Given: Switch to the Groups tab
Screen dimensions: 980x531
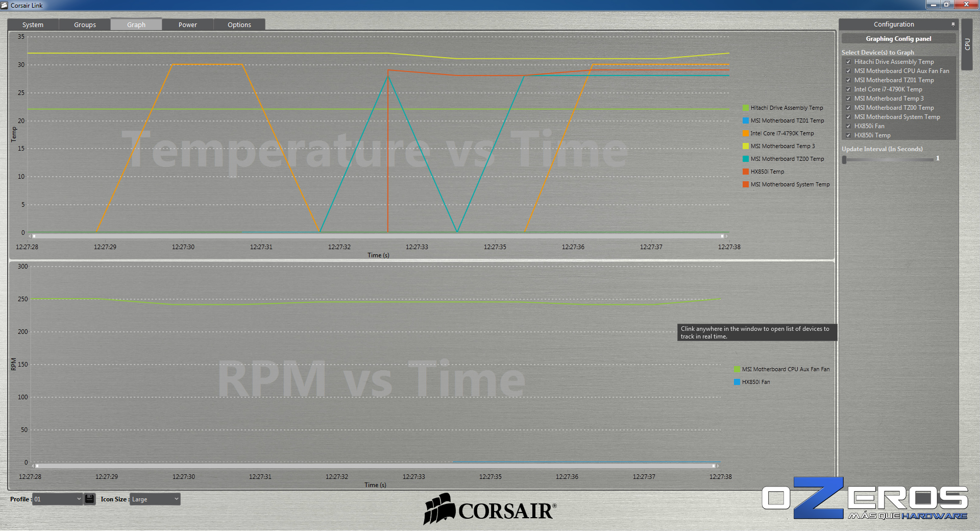Looking at the screenshot, I should [x=85, y=25].
